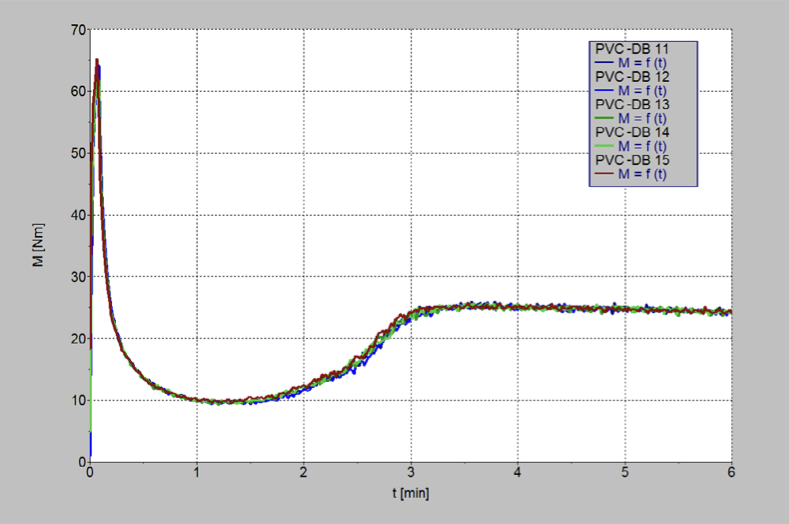Click the M [Nm] y-axis title

click(39, 248)
